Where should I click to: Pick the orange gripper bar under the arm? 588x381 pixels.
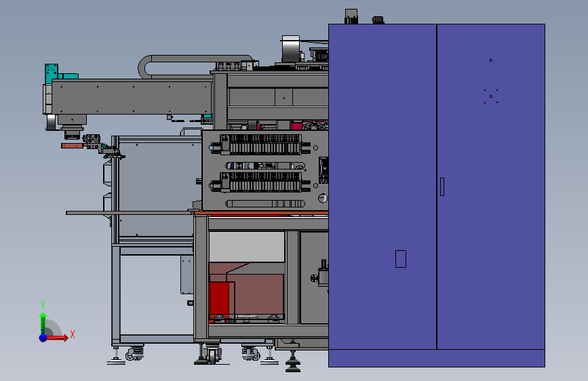[73, 146]
